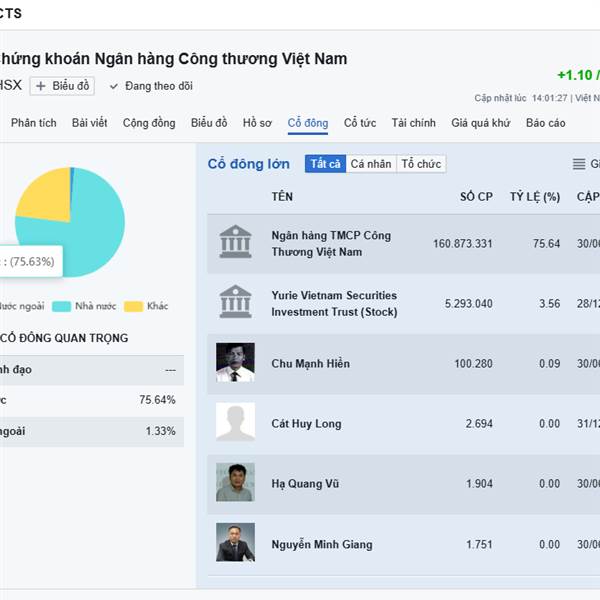Open the Biểu đồ tab in navigation

pyautogui.click(x=209, y=123)
